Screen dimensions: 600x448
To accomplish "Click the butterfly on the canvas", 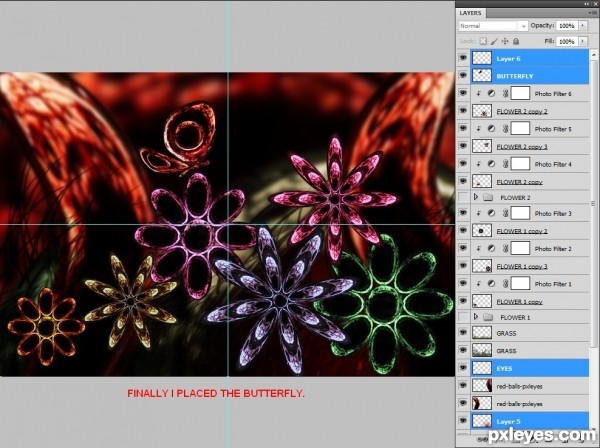I will coord(180,140).
